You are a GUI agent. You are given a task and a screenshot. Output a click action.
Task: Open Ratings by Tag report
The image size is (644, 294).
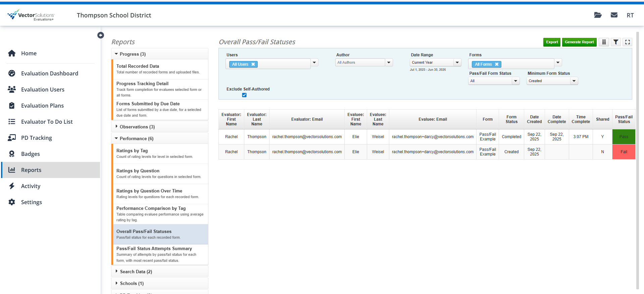(x=160, y=154)
